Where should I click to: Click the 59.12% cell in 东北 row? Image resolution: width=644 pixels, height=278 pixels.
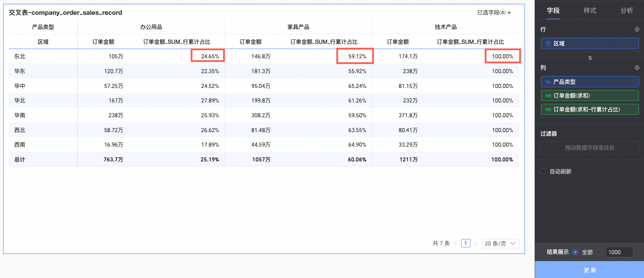click(357, 56)
